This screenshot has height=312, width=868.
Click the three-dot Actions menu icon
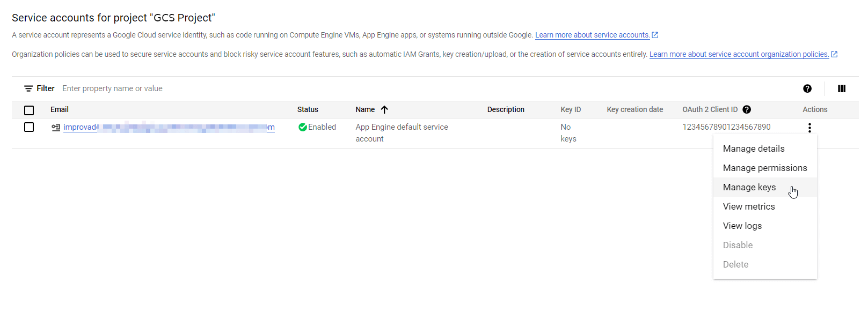coord(809,128)
